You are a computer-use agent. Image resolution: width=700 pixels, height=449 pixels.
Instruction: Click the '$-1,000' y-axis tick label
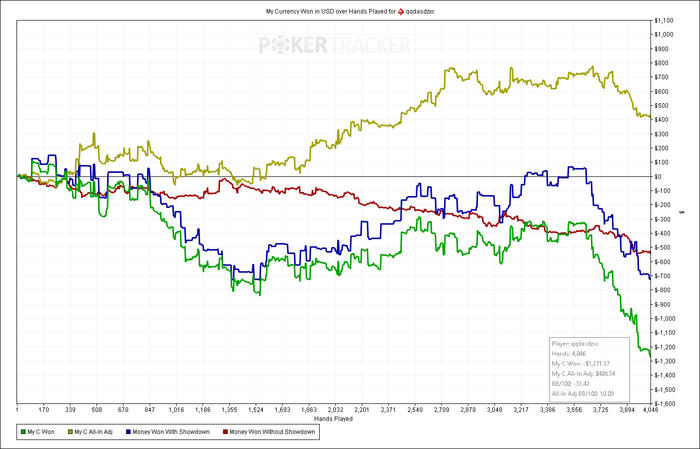(x=664, y=319)
